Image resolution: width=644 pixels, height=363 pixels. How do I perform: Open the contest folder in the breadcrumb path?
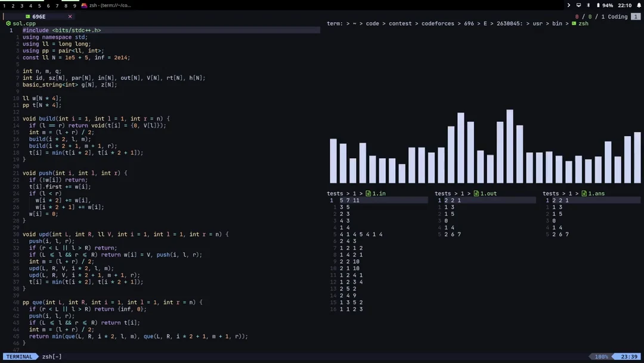(x=400, y=24)
